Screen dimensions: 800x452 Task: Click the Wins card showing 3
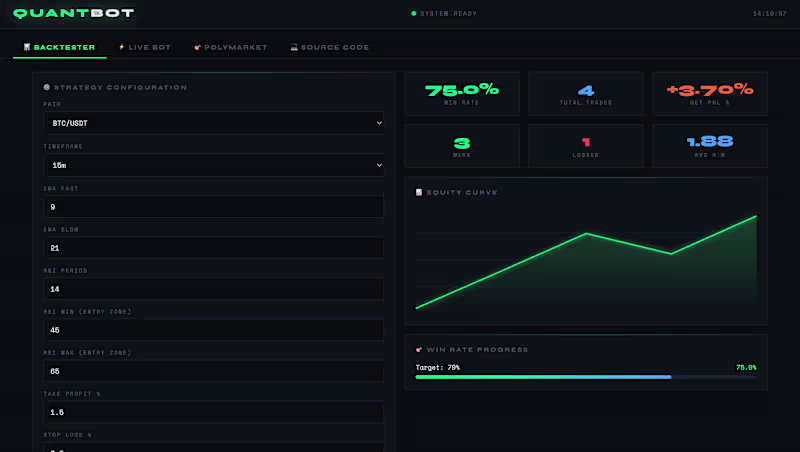coord(462,146)
